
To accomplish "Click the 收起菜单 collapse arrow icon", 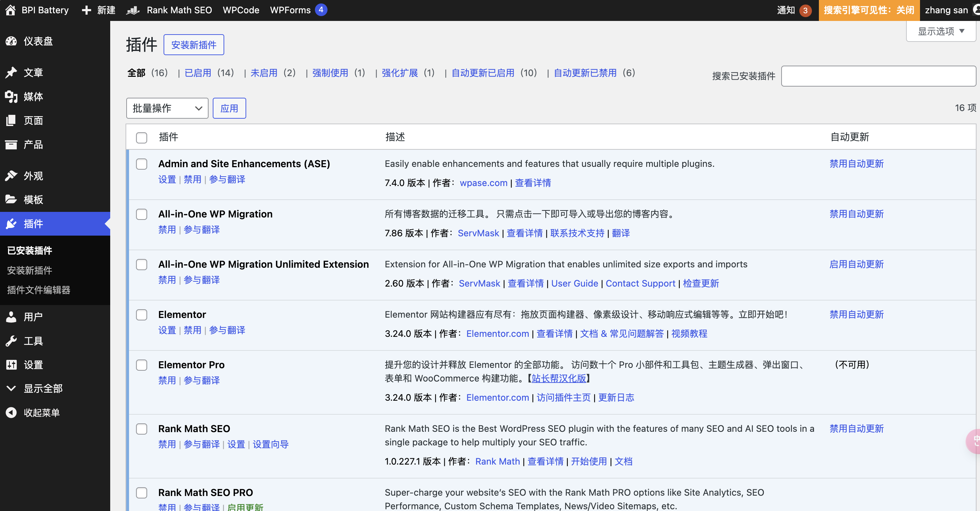I will click(12, 412).
